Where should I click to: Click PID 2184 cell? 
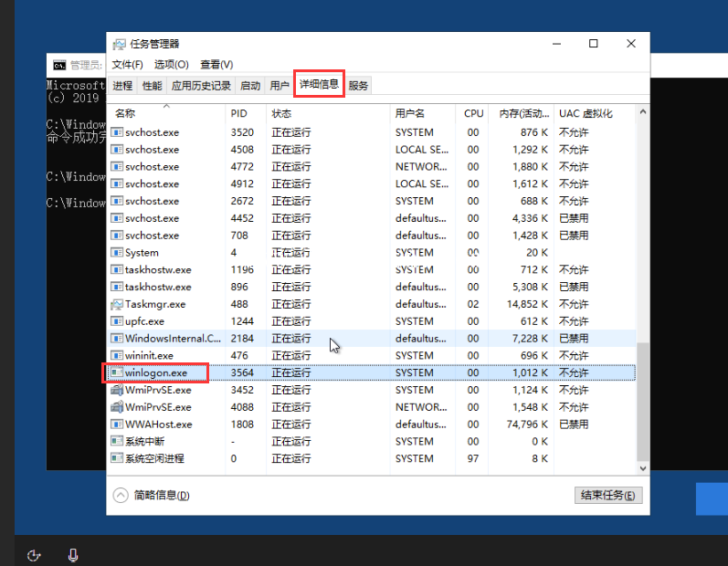coord(242,338)
